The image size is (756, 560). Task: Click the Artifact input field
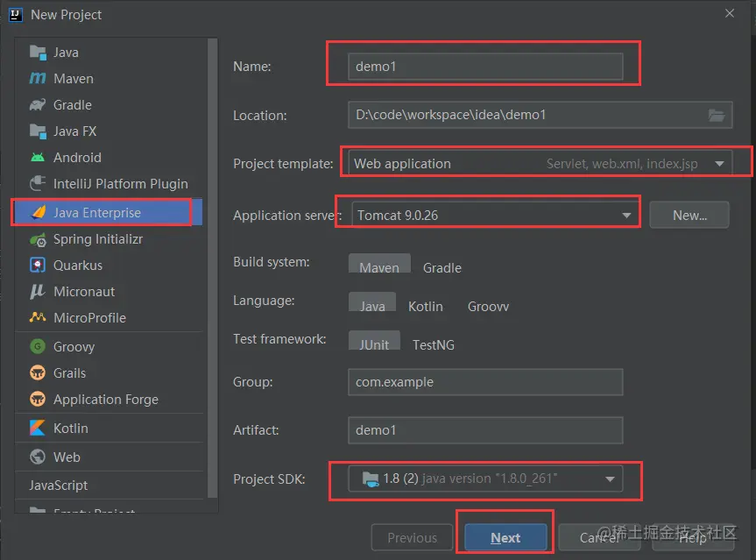(485, 430)
